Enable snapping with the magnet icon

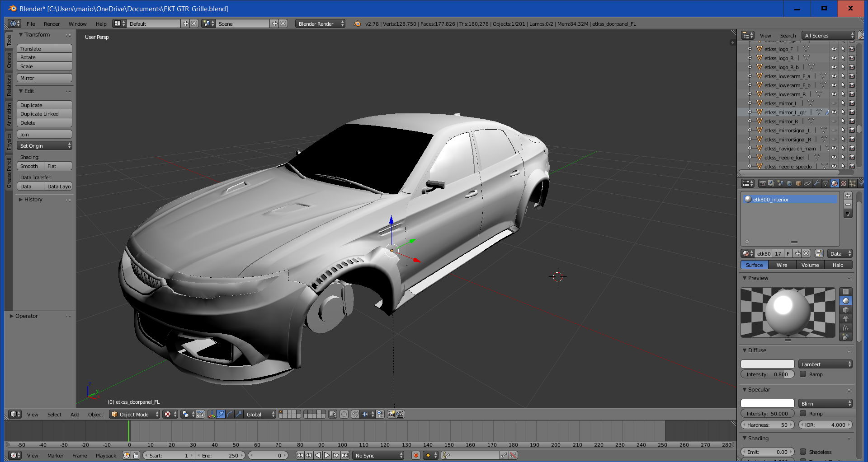(355, 414)
